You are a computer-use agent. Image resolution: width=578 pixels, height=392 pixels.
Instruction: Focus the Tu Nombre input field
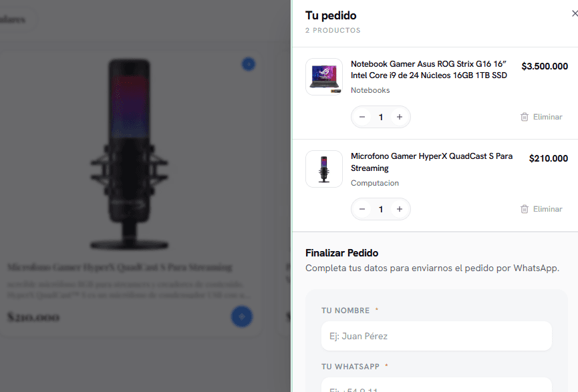(x=436, y=336)
